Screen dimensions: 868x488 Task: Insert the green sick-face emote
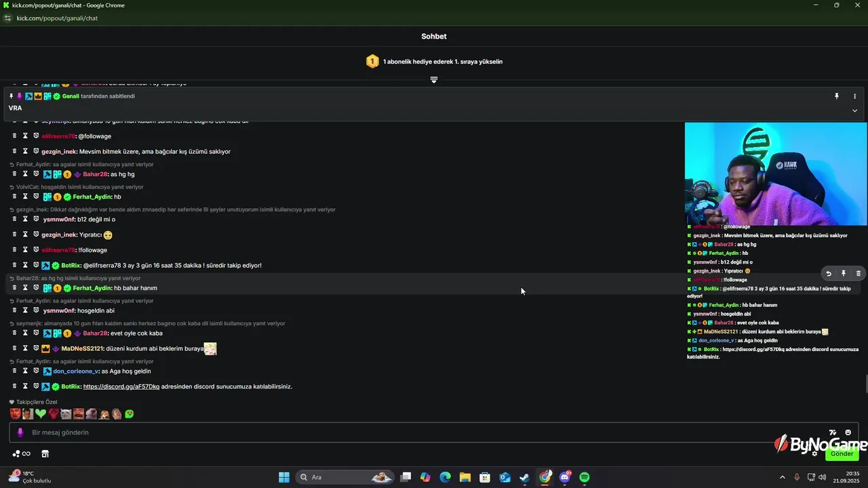click(130, 413)
